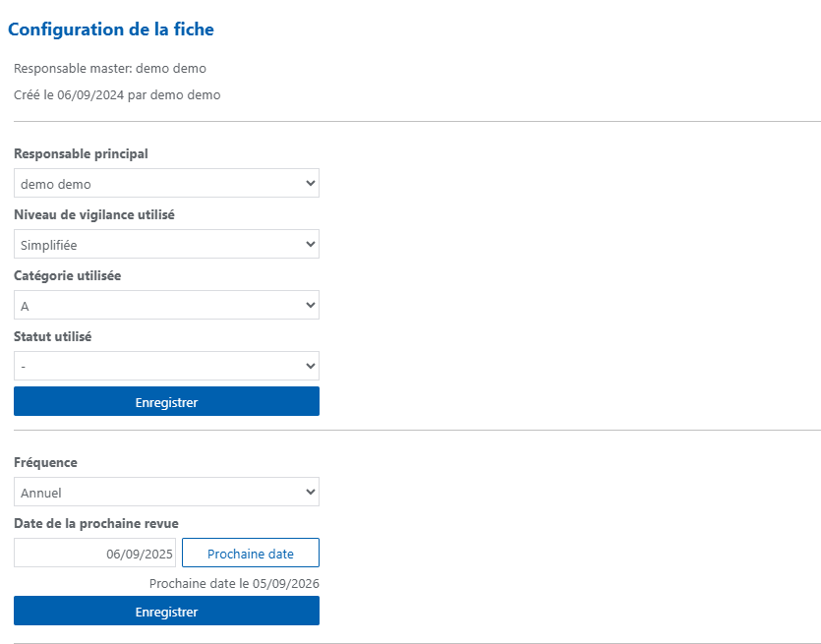
Task: Click the Fréquence label
Action: pyautogui.click(x=45, y=463)
